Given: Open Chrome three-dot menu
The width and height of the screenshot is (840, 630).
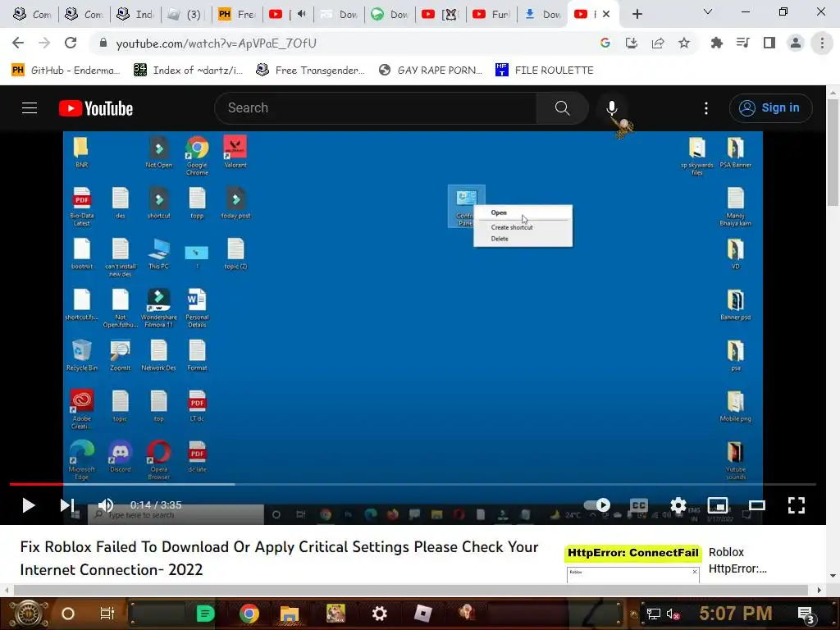Looking at the screenshot, I should [821, 43].
